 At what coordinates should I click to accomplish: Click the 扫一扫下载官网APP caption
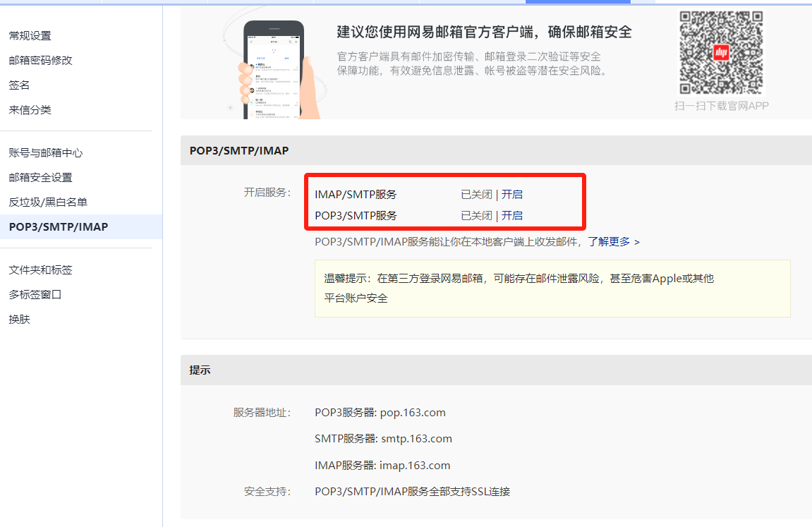(722, 106)
